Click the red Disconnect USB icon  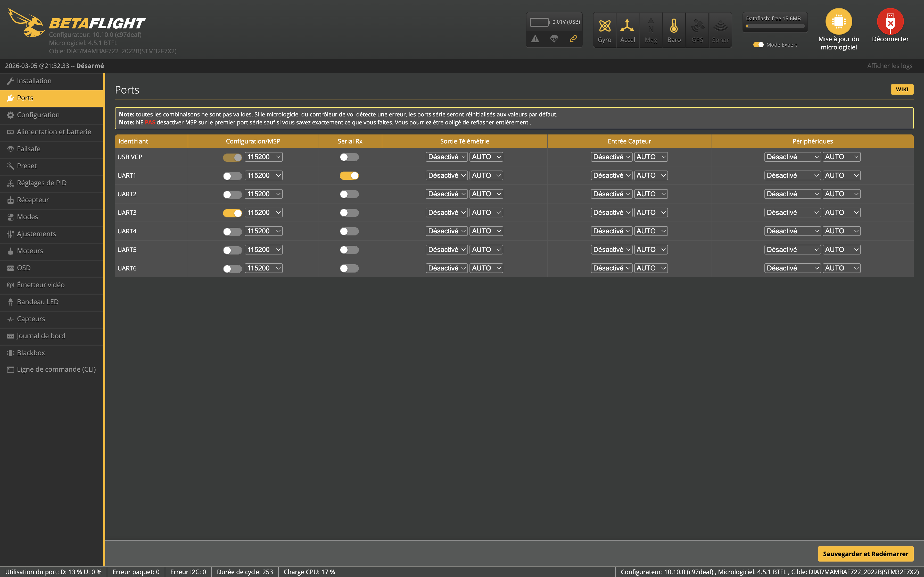pyautogui.click(x=890, y=22)
